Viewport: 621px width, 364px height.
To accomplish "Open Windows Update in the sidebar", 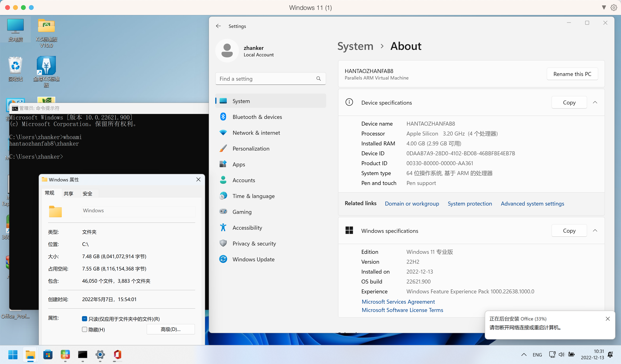I will tap(254, 259).
